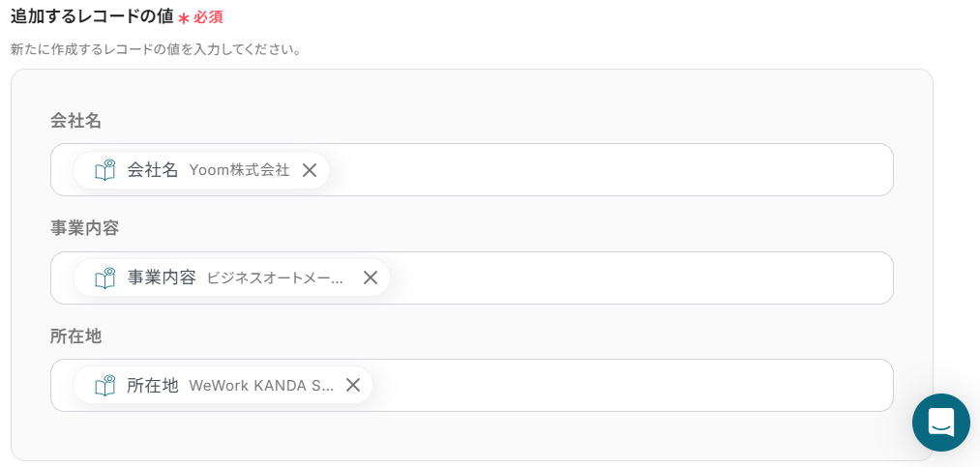The image size is (980, 467).
Task: Remove the 会社名 chip with its X
Action: [x=310, y=170]
